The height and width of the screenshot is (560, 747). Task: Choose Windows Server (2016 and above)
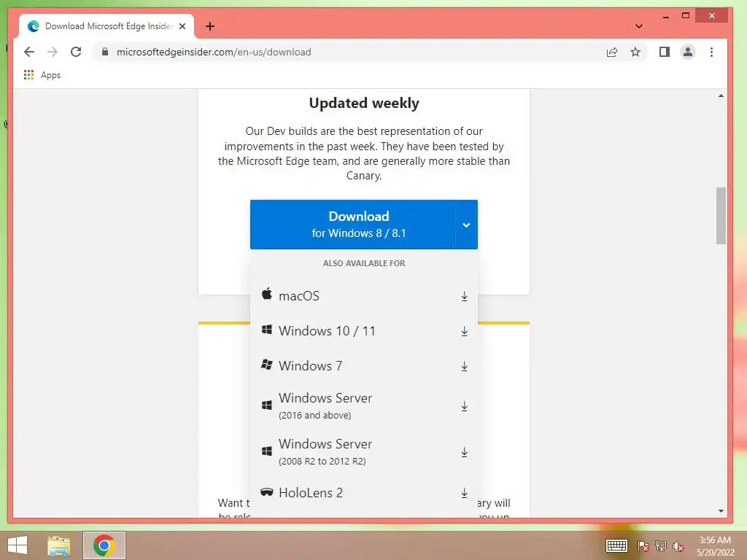[364, 405]
